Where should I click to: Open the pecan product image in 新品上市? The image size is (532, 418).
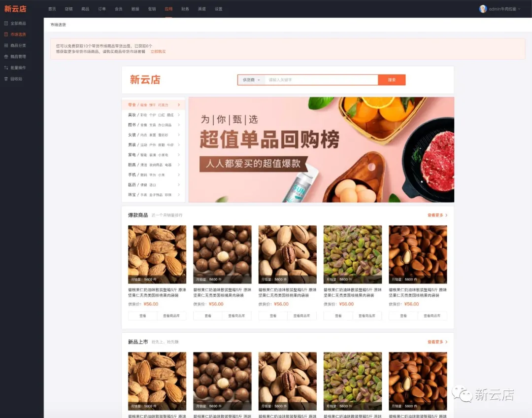point(287,381)
